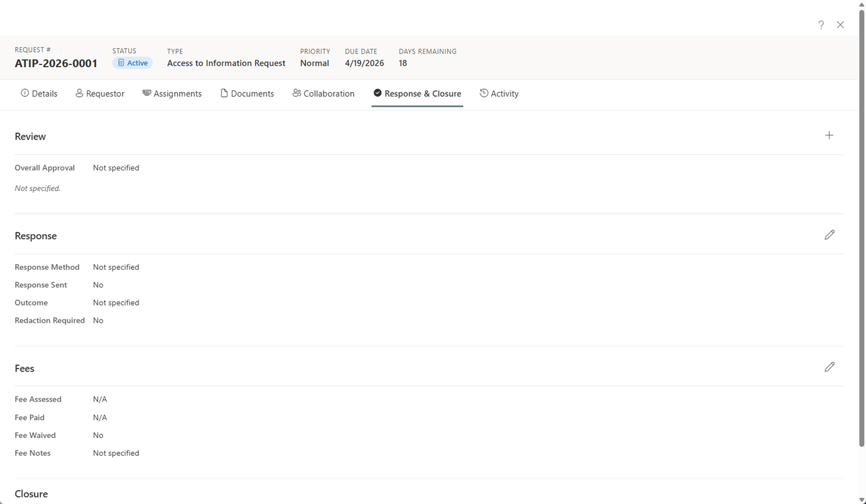Open the Assignments tab
The image size is (866, 504).
click(x=172, y=94)
